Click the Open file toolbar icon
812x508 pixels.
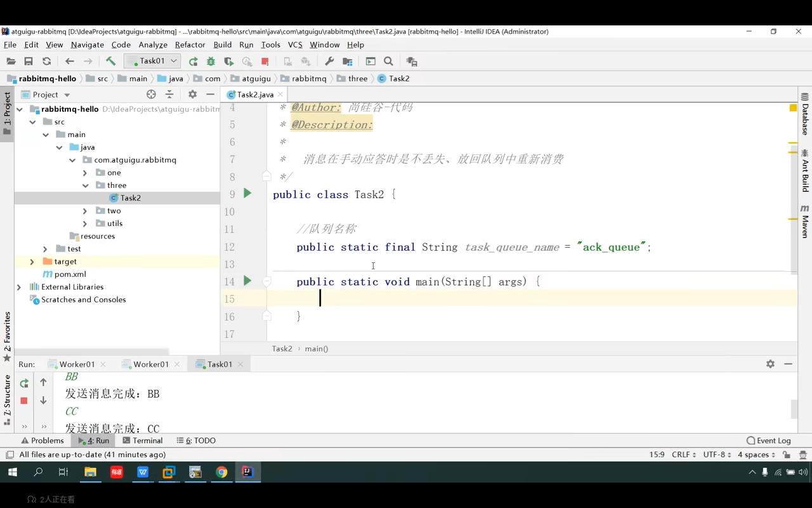pos(11,62)
